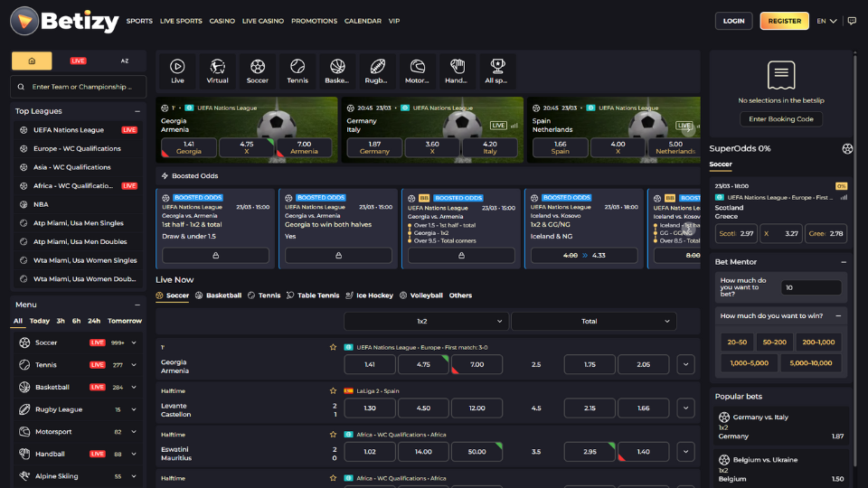Select Eswatini 1.02 live odds

click(370, 452)
